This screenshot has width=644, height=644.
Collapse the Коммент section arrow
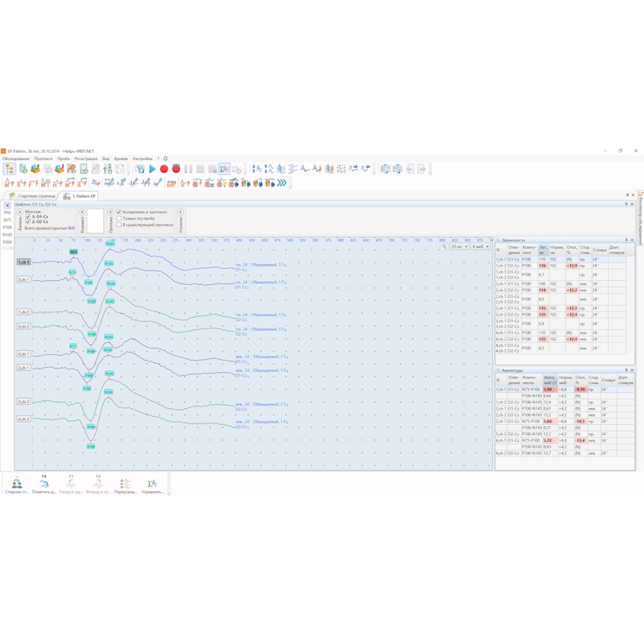point(82,212)
